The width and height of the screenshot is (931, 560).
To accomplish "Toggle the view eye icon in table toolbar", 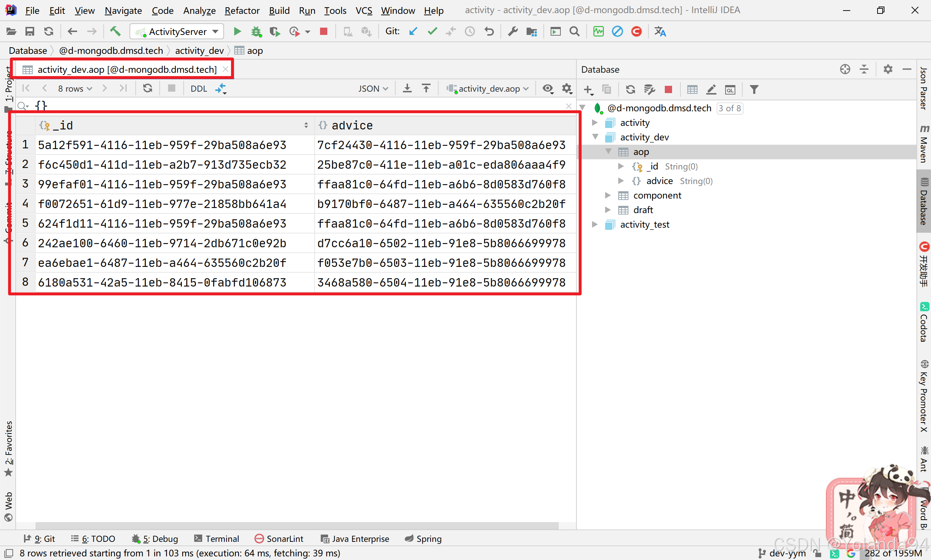I will (x=548, y=88).
